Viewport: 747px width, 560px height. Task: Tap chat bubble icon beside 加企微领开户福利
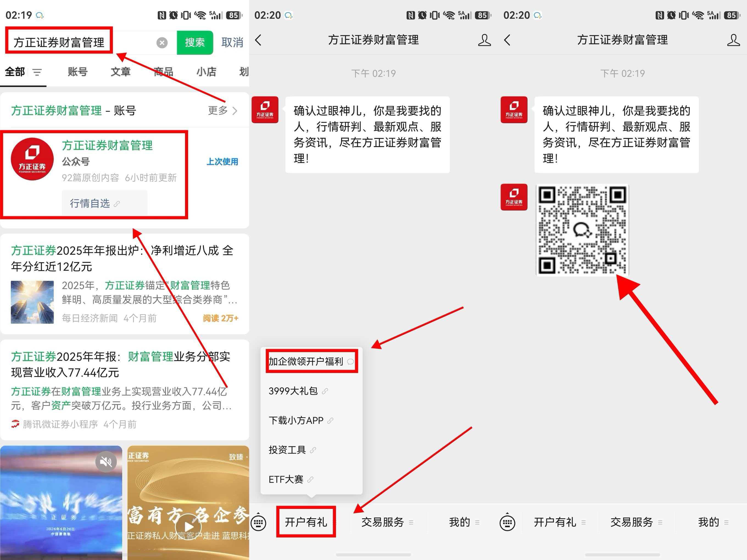click(x=350, y=362)
